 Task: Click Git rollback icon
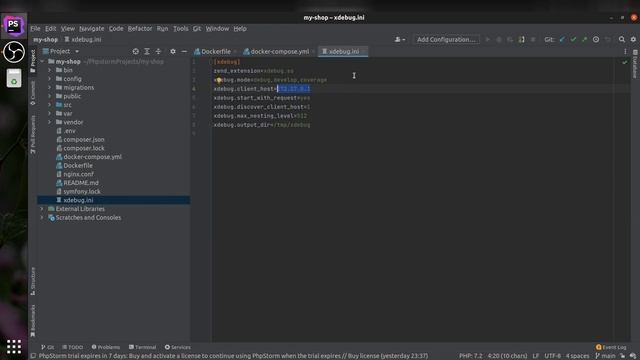(608, 40)
